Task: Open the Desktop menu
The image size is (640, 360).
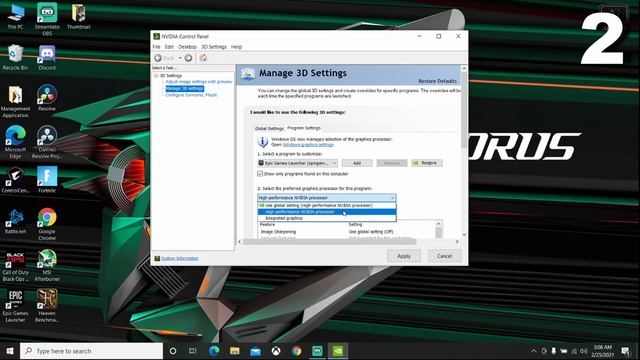Action: click(187, 47)
